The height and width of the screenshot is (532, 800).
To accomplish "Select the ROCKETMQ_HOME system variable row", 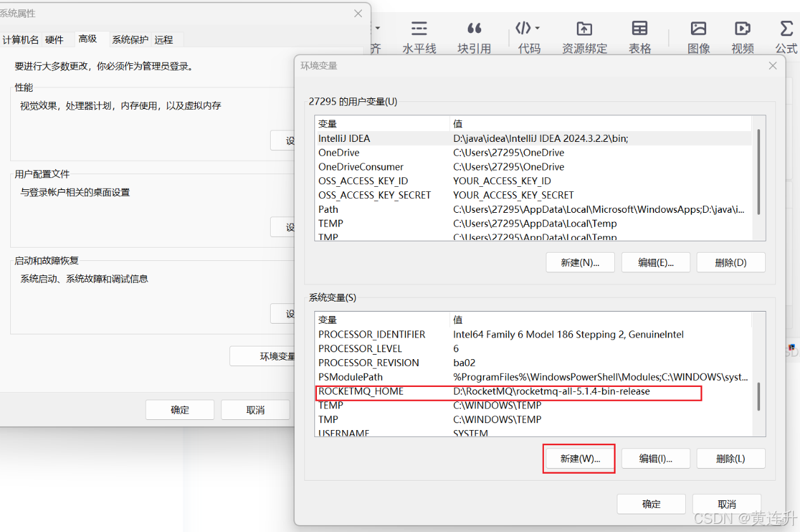I will coord(534,391).
